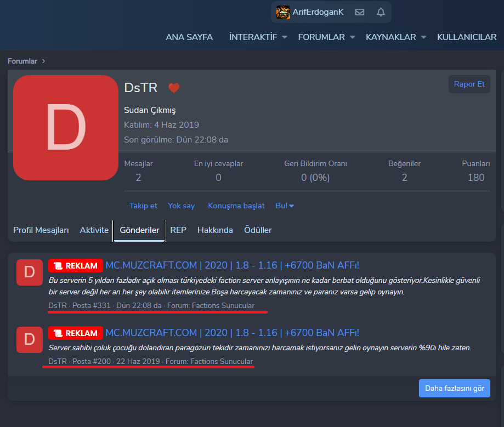Click the Katılım: 4 Haz 2019 text
Viewport: 504px width, 427px height.
coord(161,125)
